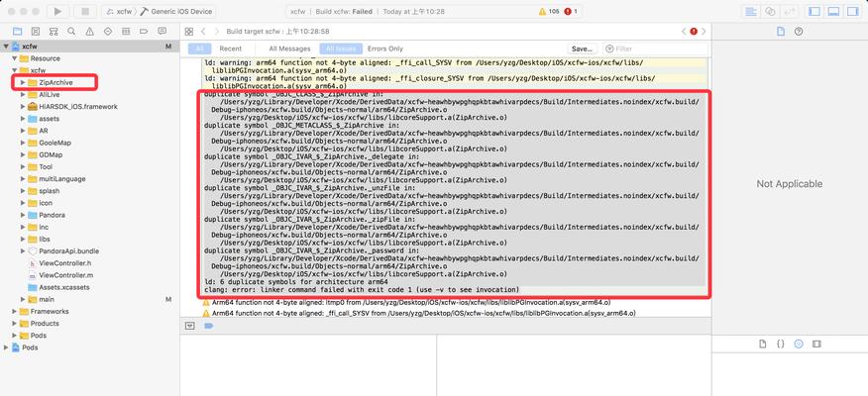The image size is (868, 396).
Task: Collapse the Resource group
Action: [15, 58]
